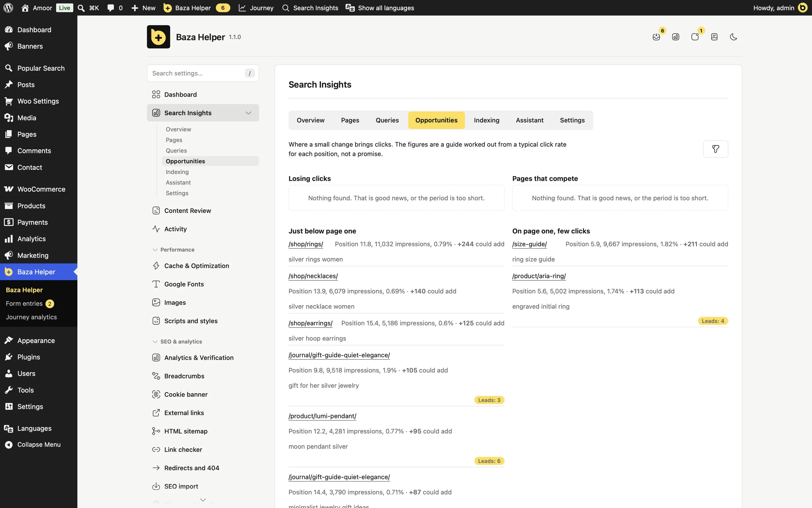This screenshot has width=812, height=508.
Task: Switch to the Indexing tab
Action: click(487, 120)
